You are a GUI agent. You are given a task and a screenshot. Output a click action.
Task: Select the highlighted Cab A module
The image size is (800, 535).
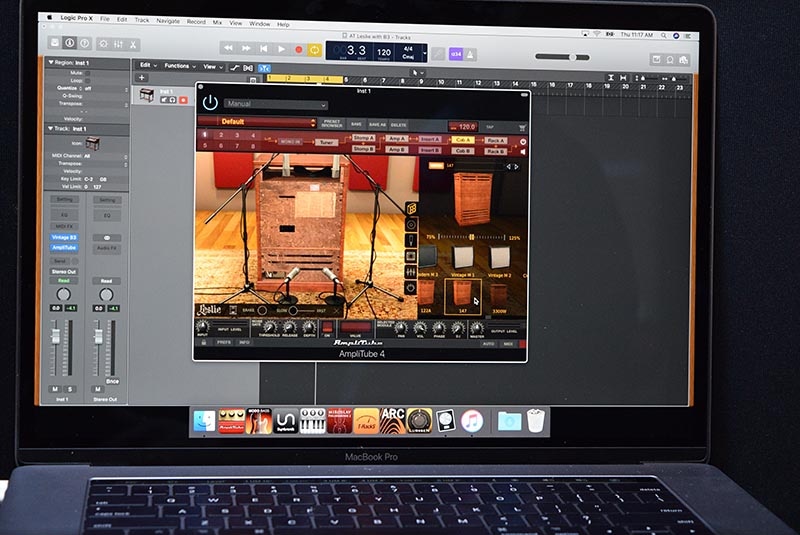[463, 140]
